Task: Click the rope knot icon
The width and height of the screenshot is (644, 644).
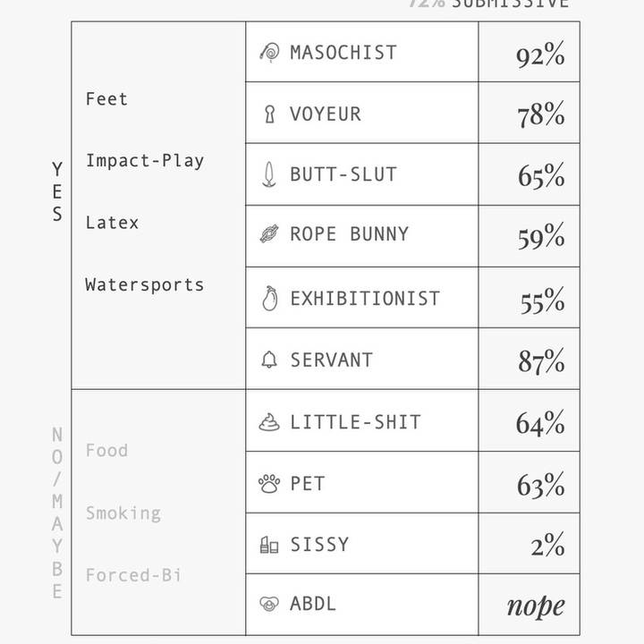Action: (269, 234)
